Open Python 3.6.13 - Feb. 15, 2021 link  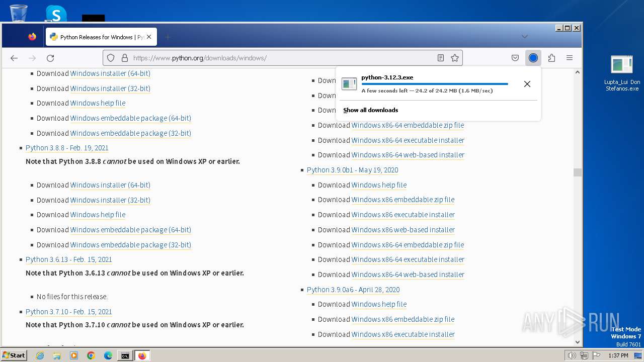pyautogui.click(x=69, y=259)
